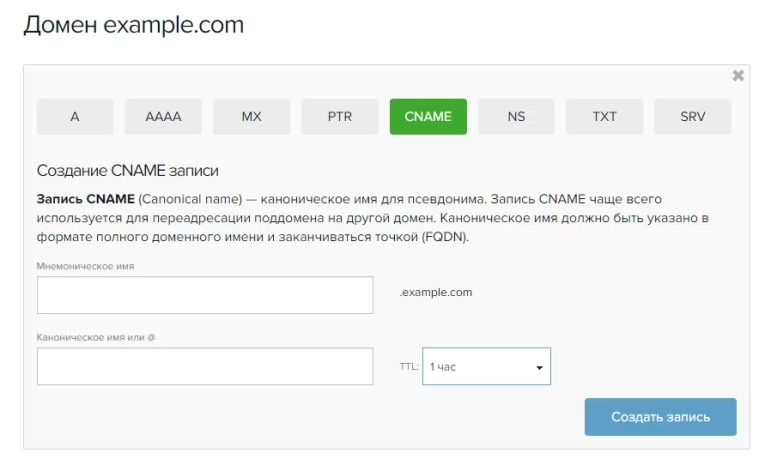Viewport: 765px width, 465px height.
Task: Choose the PTR record tab
Action: [340, 116]
